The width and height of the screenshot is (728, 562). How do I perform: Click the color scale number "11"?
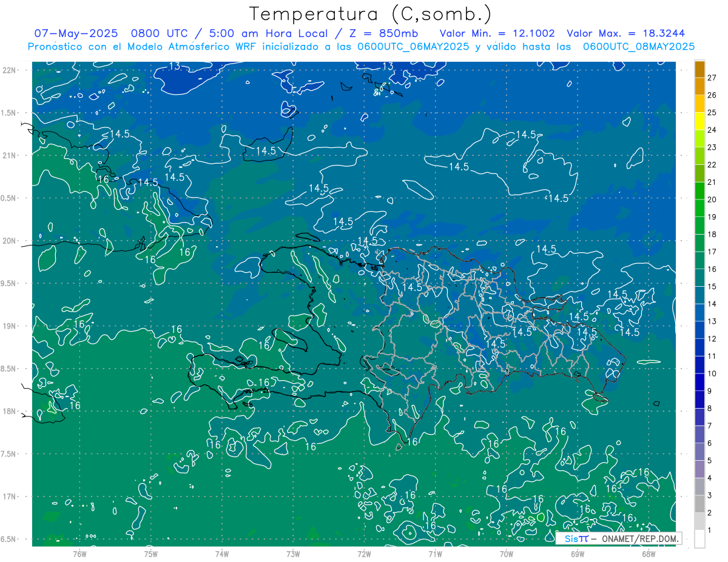(x=712, y=356)
